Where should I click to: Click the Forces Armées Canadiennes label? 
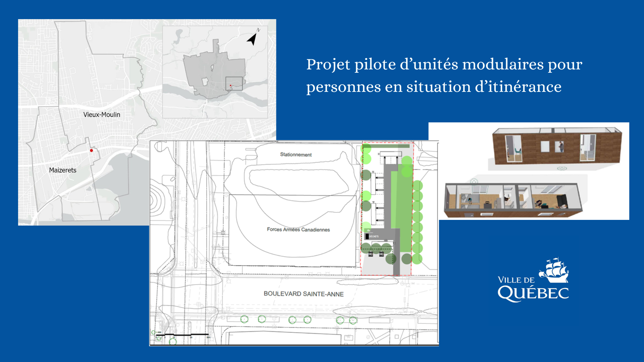[298, 230]
